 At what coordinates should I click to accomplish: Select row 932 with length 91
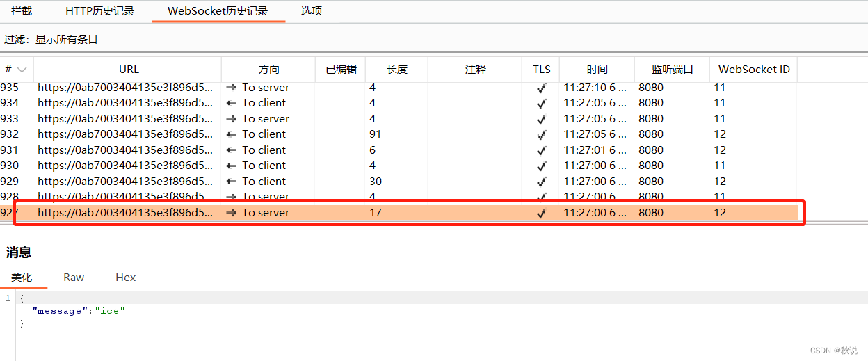pos(399,134)
